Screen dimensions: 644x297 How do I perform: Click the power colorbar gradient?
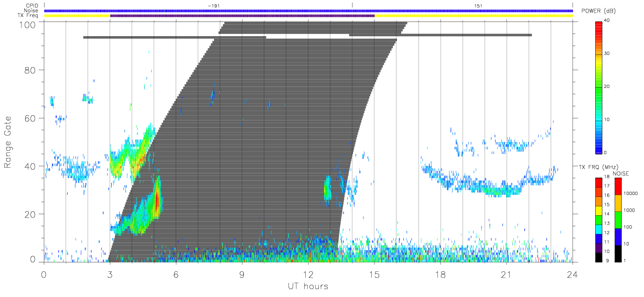[599, 87]
